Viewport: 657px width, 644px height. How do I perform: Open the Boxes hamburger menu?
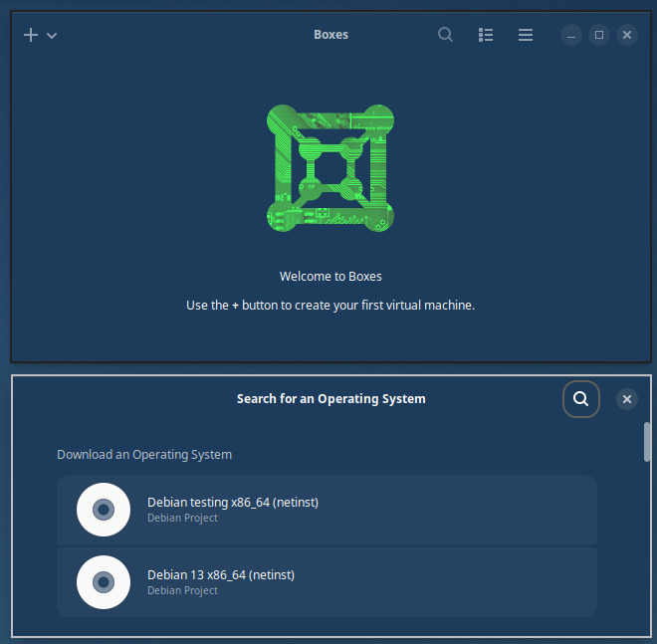click(x=525, y=35)
